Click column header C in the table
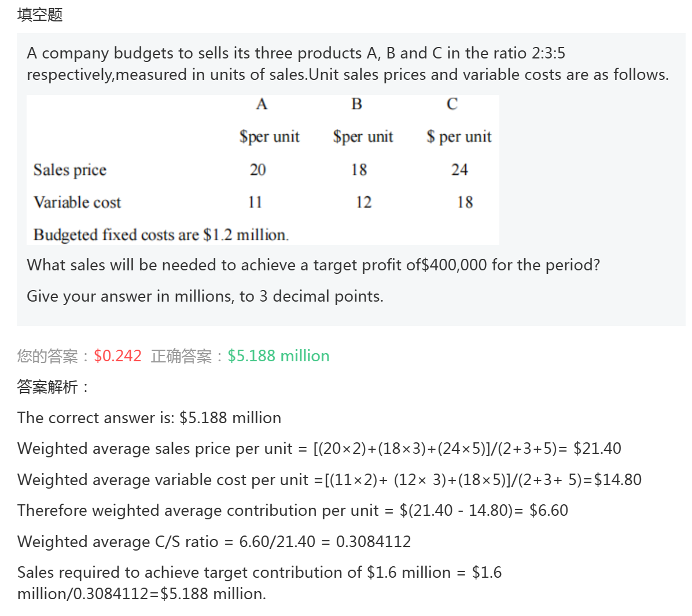Screen dimensions: 692x616 [x=452, y=104]
